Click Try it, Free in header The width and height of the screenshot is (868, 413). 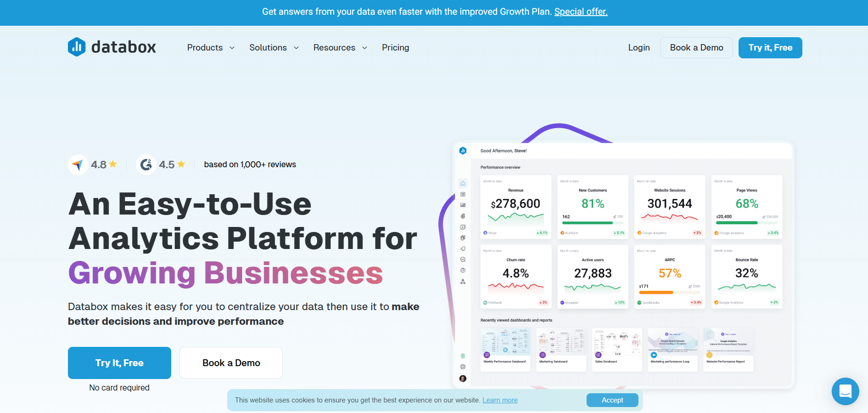coord(770,48)
